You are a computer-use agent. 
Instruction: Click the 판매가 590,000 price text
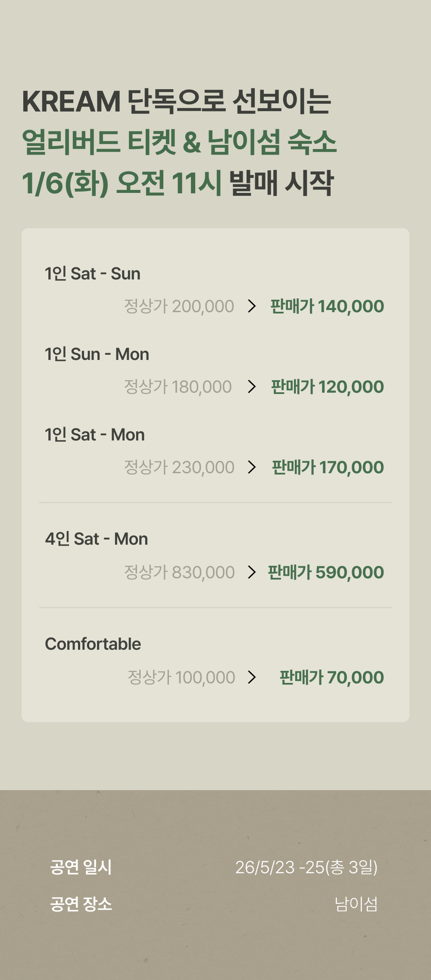pos(326,572)
